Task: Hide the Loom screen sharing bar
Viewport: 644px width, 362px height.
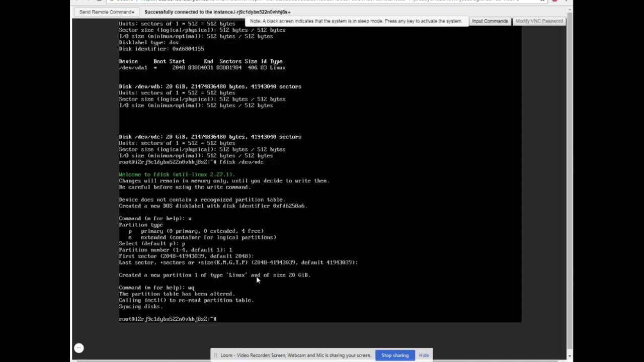Action: tap(424, 355)
